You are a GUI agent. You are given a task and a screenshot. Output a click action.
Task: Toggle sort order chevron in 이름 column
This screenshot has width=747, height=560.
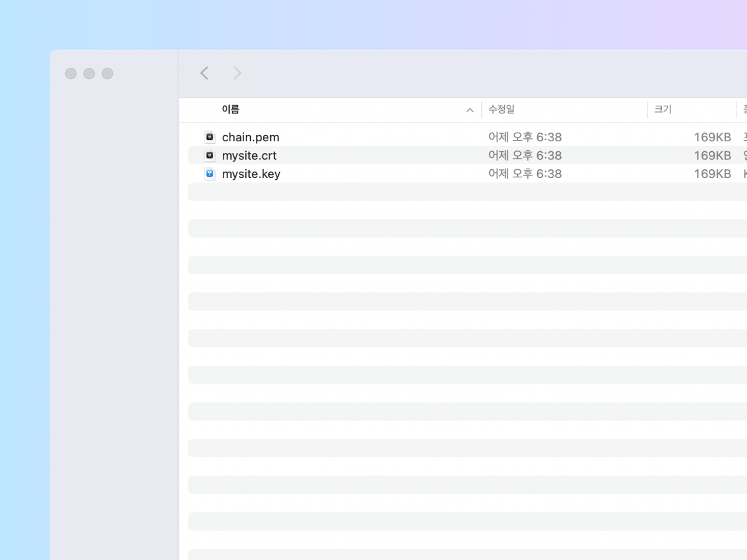tap(470, 110)
